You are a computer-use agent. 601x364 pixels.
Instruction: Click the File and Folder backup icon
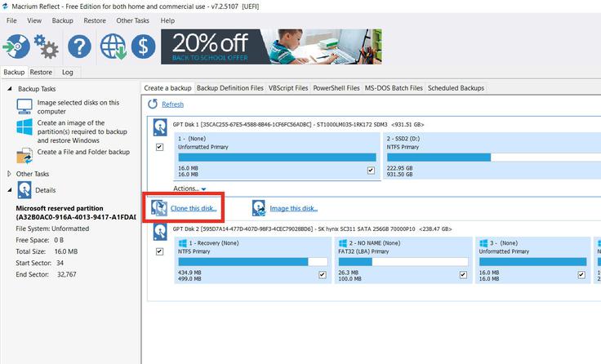(x=24, y=156)
